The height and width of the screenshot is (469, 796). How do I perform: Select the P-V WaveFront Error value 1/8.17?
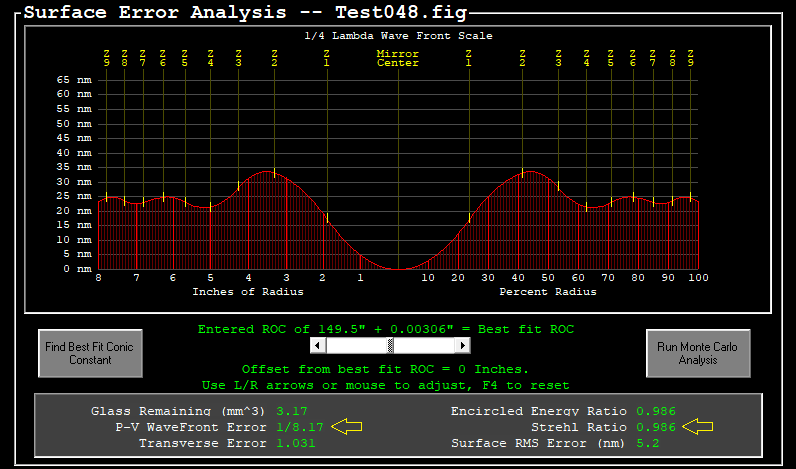click(299, 427)
